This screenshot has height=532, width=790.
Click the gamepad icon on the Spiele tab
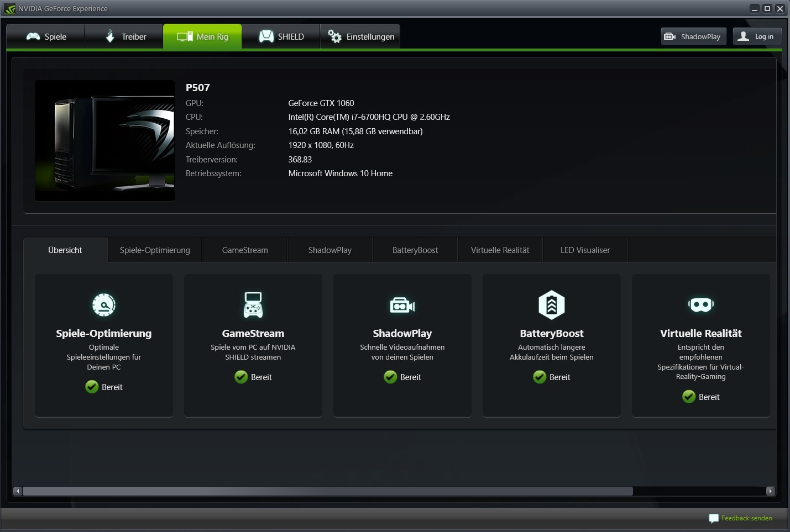click(33, 36)
